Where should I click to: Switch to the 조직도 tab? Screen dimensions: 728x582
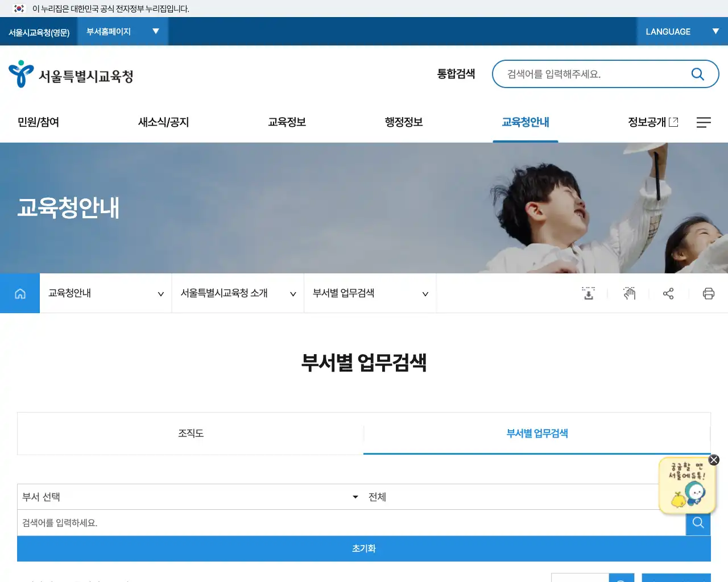click(191, 433)
